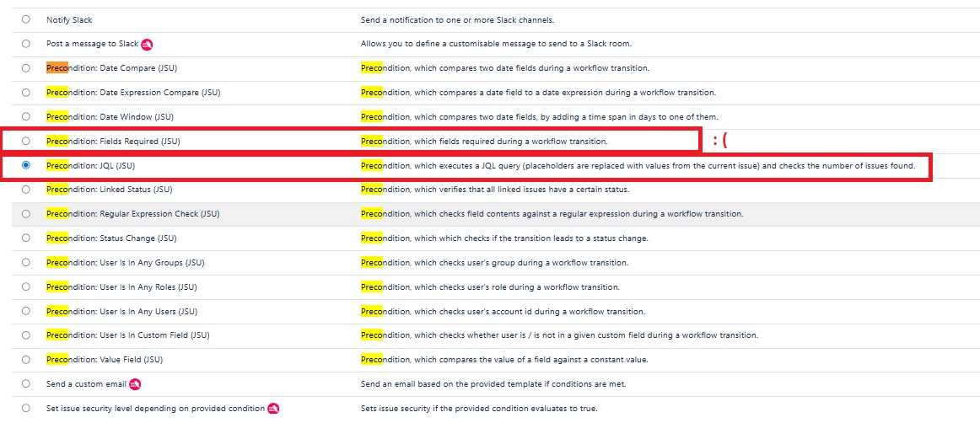Screen dimensions: 980x423
Task: Click 'Precondition: Regular Expression Check (JSU)' label
Action: (x=133, y=214)
